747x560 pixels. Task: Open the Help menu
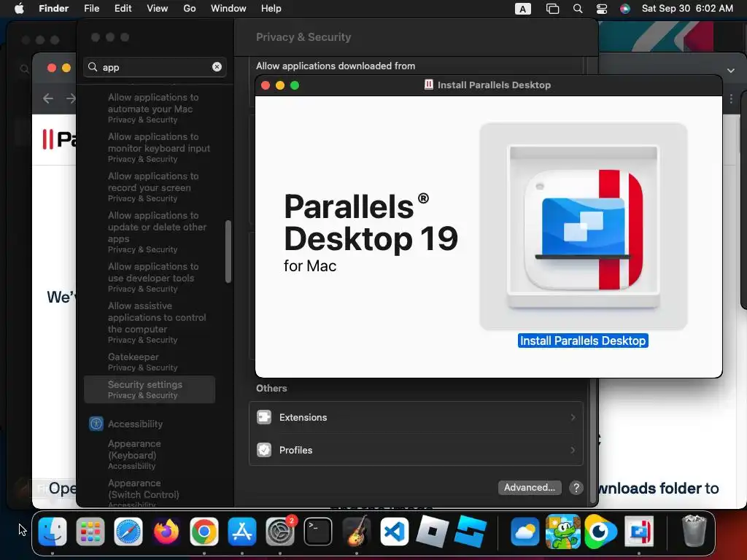[271, 9]
